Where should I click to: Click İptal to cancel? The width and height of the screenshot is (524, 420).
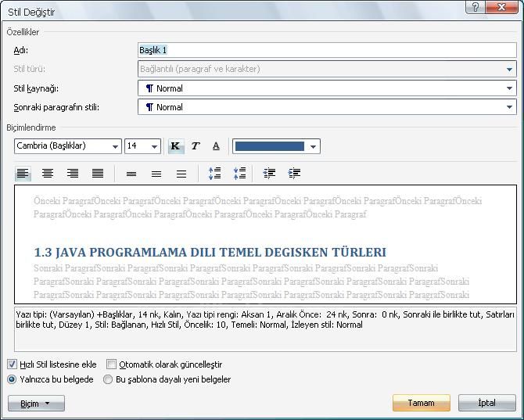pyautogui.click(x=487, y=403)
